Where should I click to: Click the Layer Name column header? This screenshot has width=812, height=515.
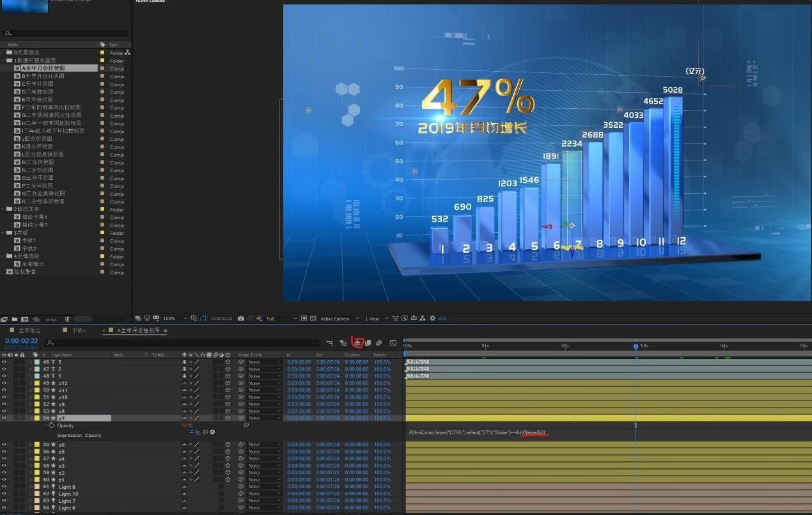[63, 354]
